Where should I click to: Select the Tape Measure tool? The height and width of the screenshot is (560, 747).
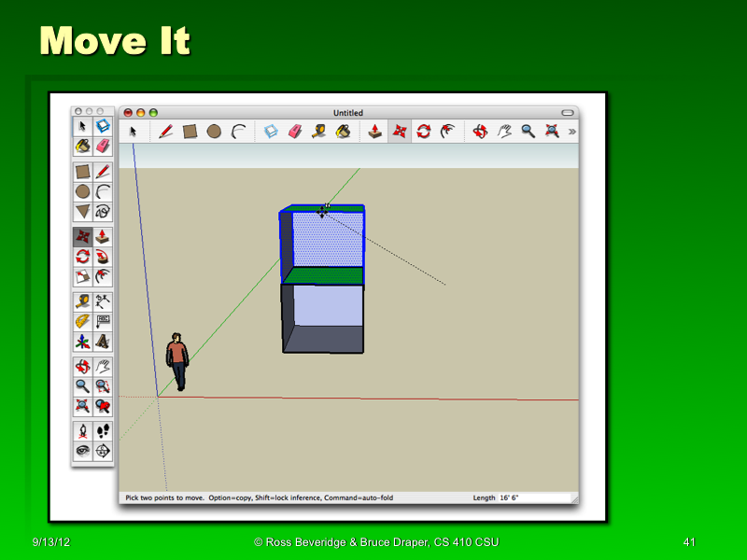point(317,132)
